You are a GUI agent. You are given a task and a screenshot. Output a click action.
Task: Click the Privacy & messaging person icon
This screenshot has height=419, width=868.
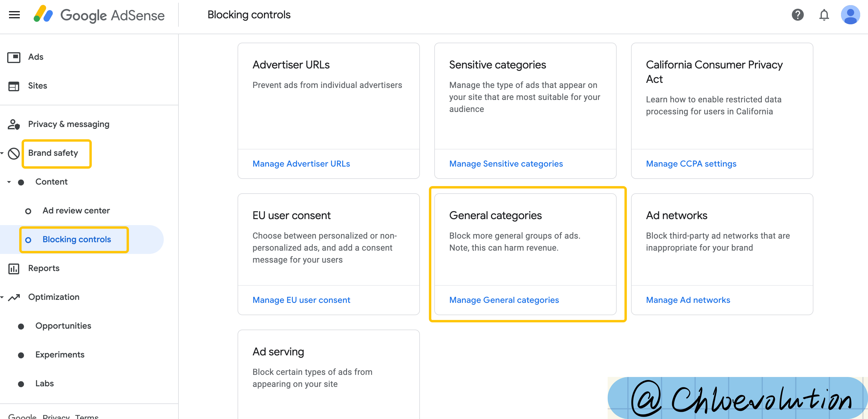14,124
